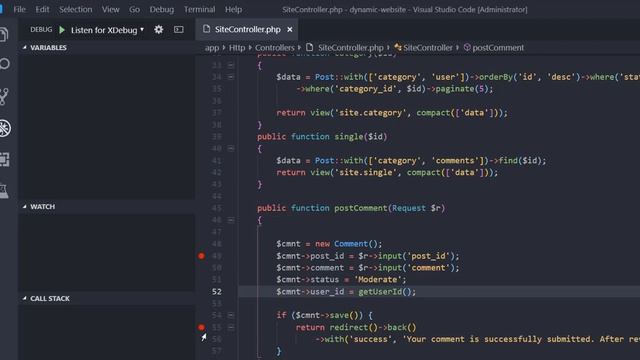This screenshot has height=360, width=640.
Task: Switch to SiteController.php editor tab
Action: [x=247, y=29]
